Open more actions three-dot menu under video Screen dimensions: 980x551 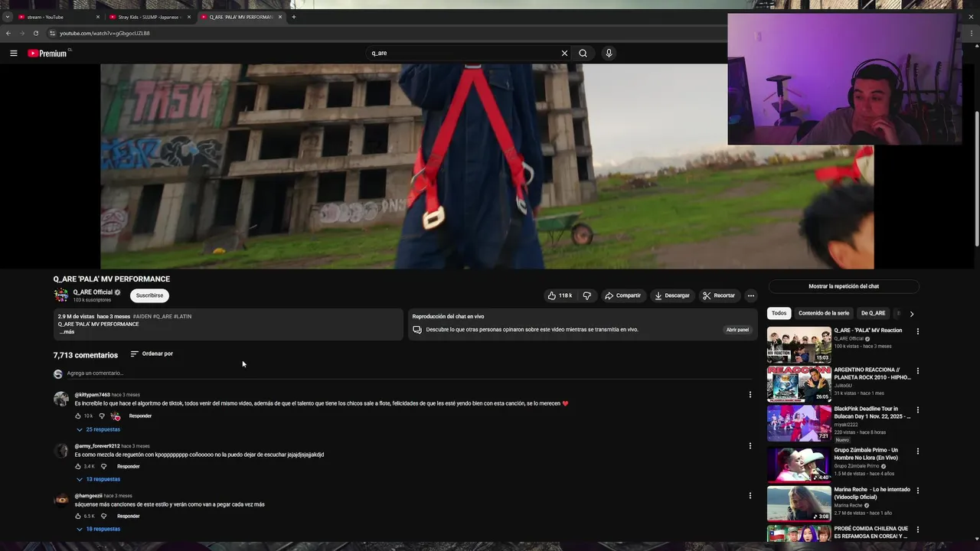[751, 295]
